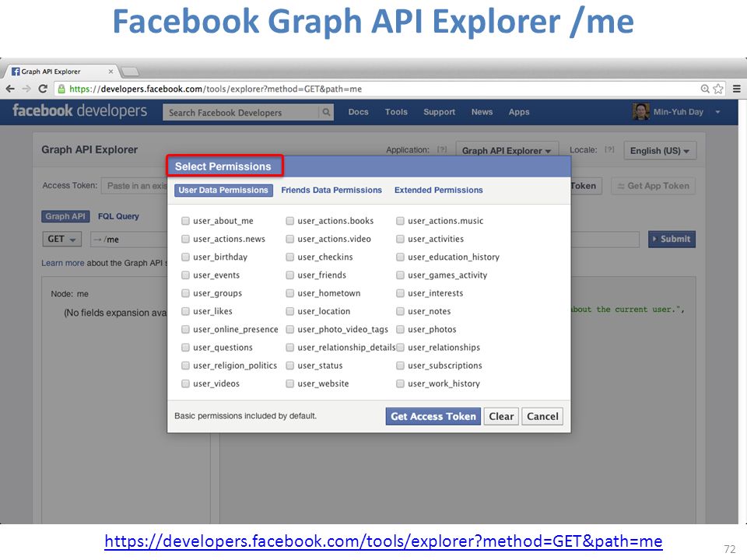
Task: Close the Graph API Explorer browser tab
Action: click(x=110, y=72)
